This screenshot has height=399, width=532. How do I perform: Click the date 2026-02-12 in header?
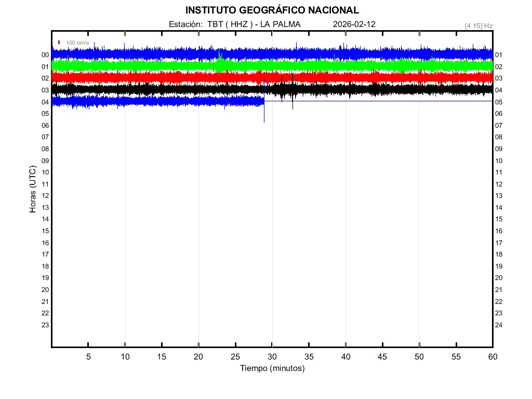tap(354, 24)
